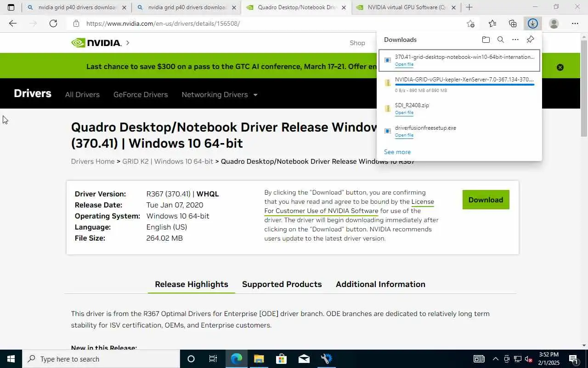Viewport: 588px width, 368px height.
Task: Open the notification center icon
Action: click(x=573, y=359)
